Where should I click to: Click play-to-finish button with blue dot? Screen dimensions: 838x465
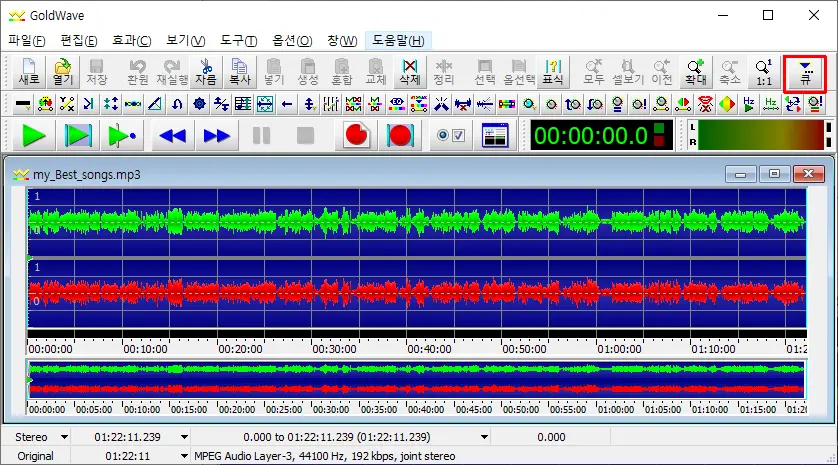(x=122, y=136)
